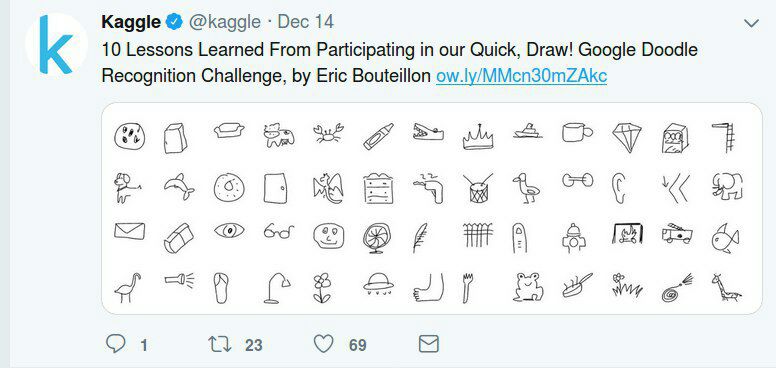Click the Kaggle display name
The image size is (776, 368).
[x=131, y=22]
